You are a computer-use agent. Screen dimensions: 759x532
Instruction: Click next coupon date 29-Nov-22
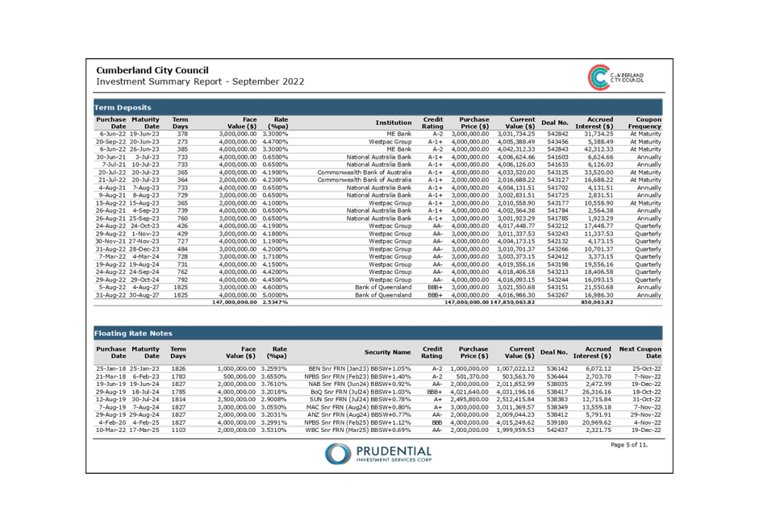[x=646, y=414]
